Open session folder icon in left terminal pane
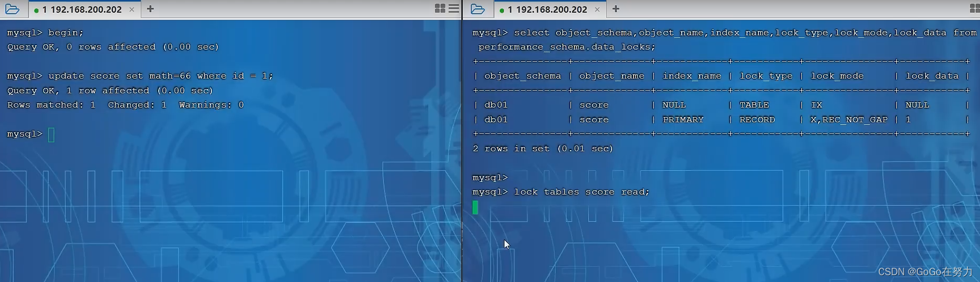The height and width of the screenshot is (282, 980). 12,9
